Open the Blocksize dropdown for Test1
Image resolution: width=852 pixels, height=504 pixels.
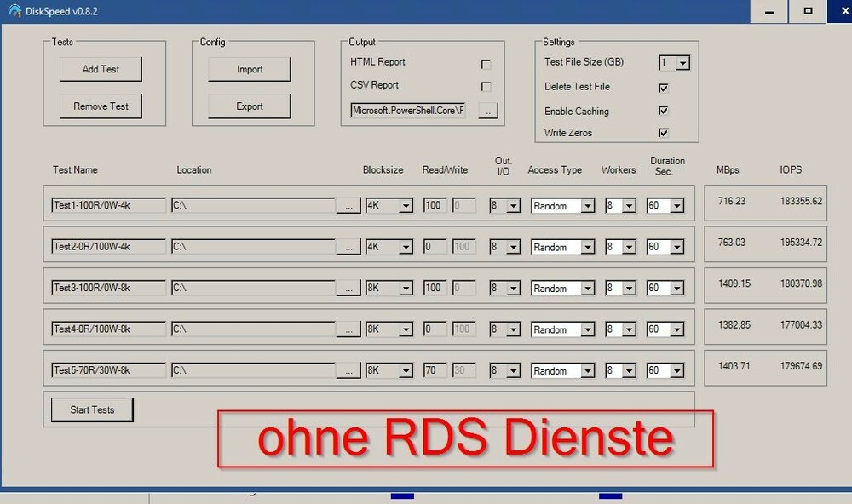click(x=407, y=205)
